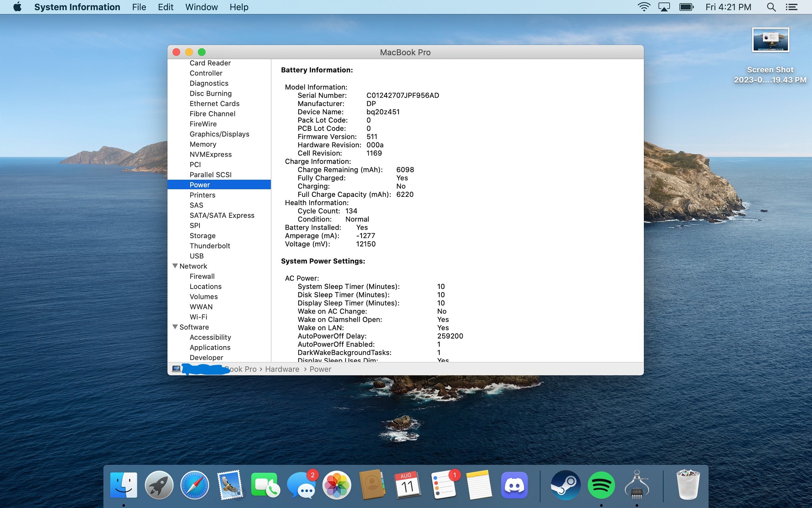Open Finder from the Dock
The image size is (812, 508).
(123, 485)
